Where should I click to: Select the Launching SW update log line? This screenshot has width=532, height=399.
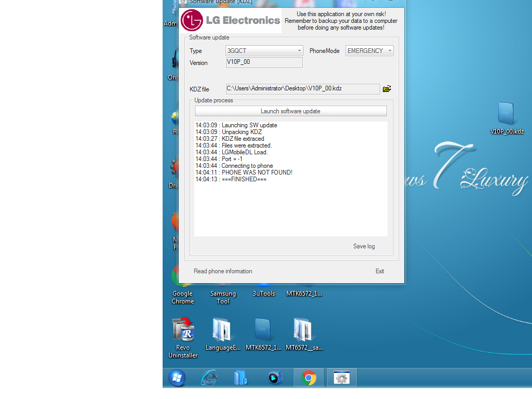click(236, 125)
